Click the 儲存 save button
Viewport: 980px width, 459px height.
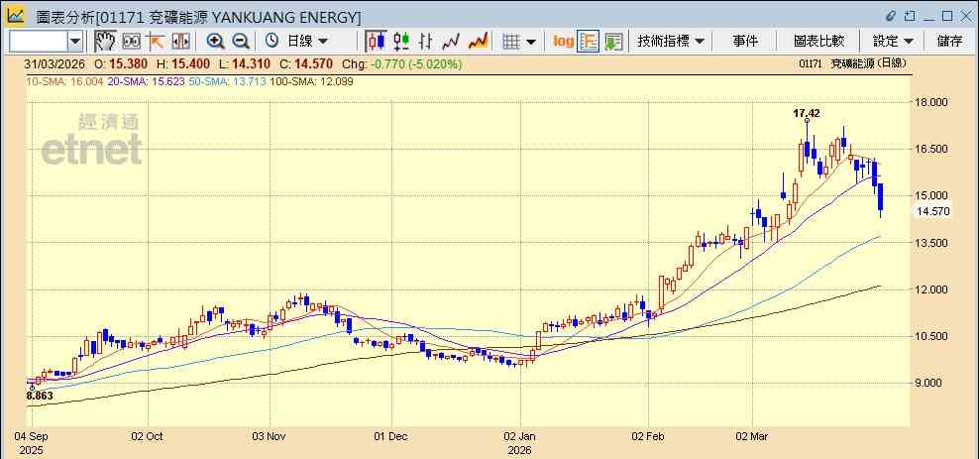pyautogui.click(x=949, y=42)
